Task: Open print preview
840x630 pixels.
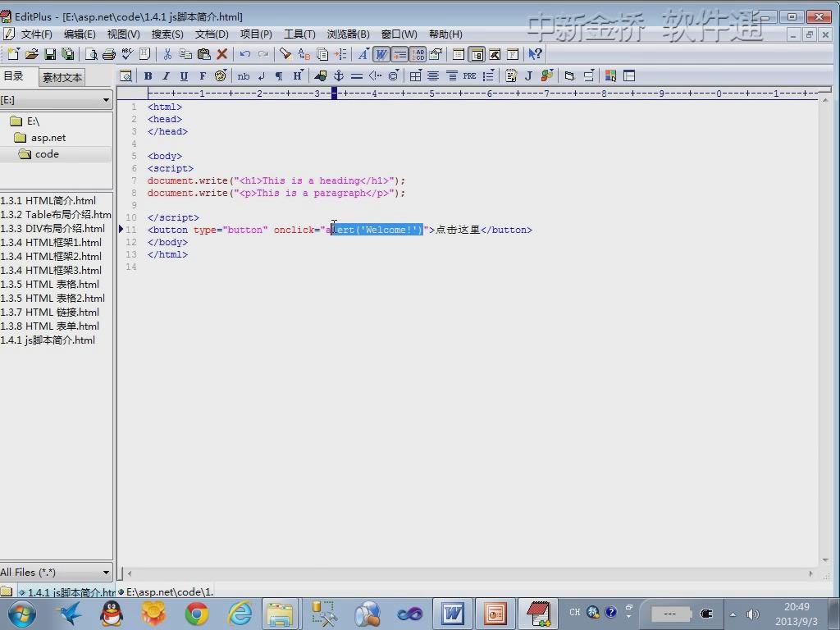Action: pyautogui.click(x=91, y=54)
